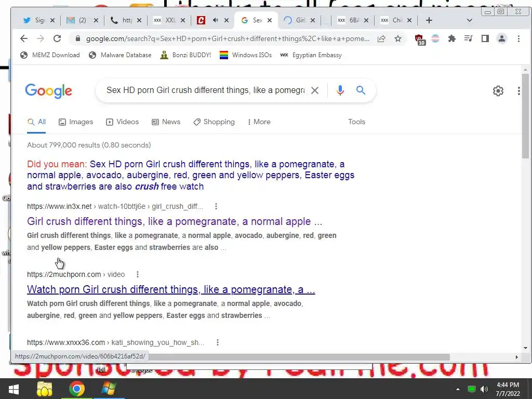Open the Chrome profile avatar
The image size is (532, 399).
(501, 38)
